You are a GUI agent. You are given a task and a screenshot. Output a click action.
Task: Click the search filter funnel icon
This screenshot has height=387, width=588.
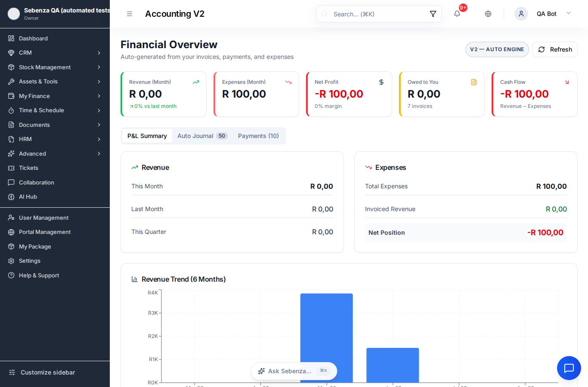click(x=433, y=14)
